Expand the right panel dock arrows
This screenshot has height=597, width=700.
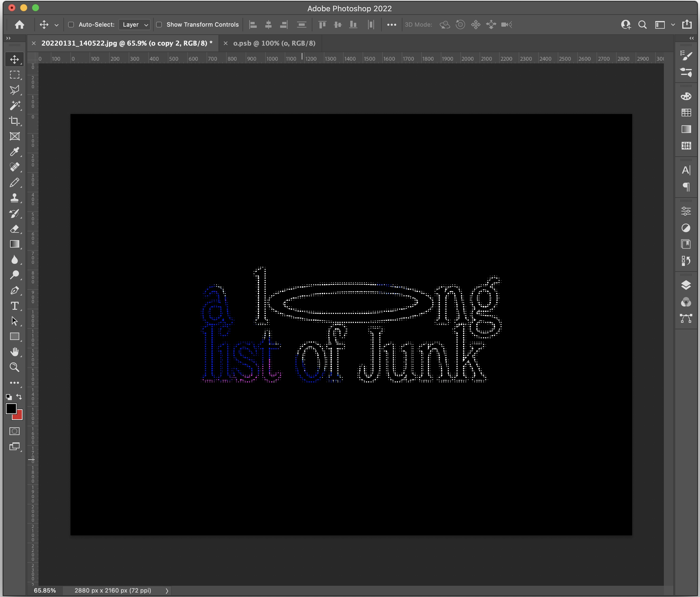click(x=691, y=38)
